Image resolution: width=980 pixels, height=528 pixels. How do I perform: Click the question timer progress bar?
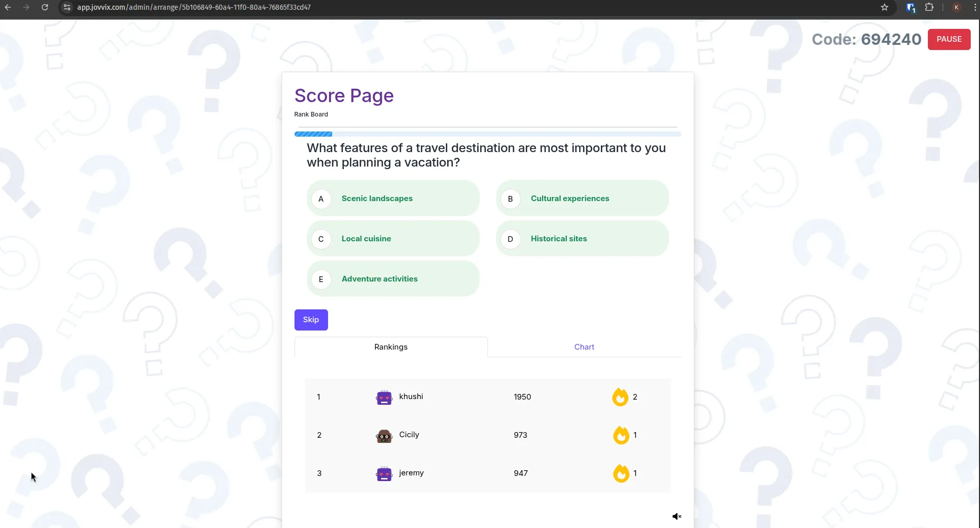click(487, 134)
